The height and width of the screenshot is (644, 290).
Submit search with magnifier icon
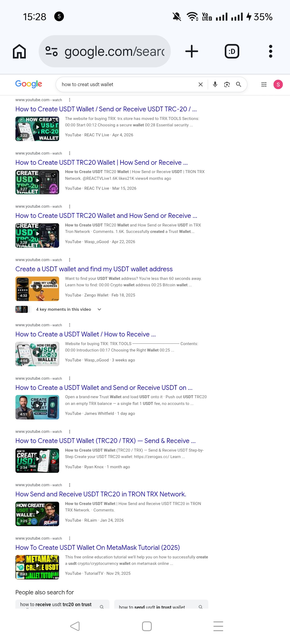pos(238,85)
